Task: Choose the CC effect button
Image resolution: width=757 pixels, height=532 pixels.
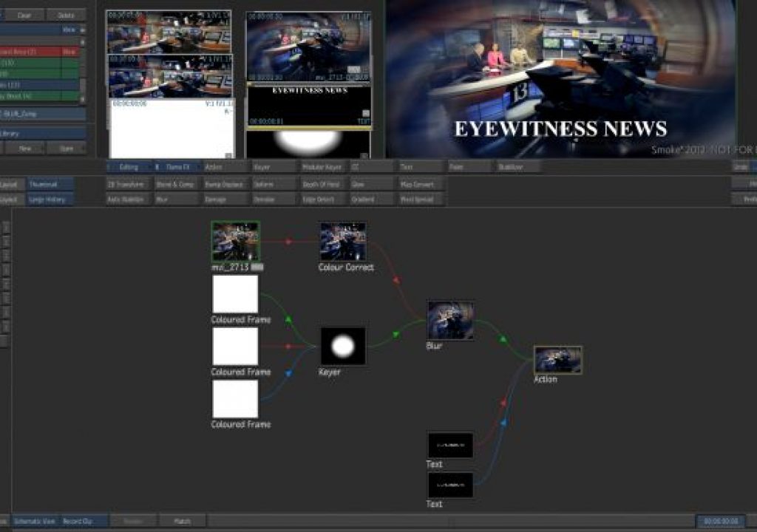Action: pyautogui.click(x=372, y=167)
